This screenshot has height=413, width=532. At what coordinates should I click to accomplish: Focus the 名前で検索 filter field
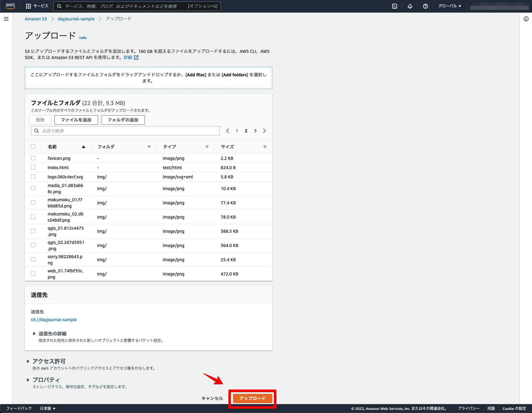[x=125, y=131]
